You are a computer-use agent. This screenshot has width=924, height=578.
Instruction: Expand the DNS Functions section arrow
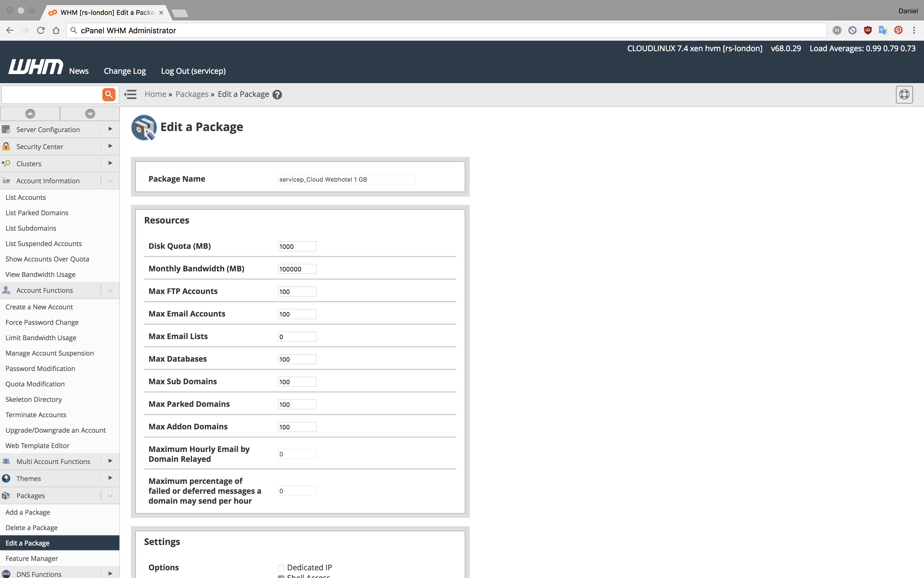coord(110,573)
